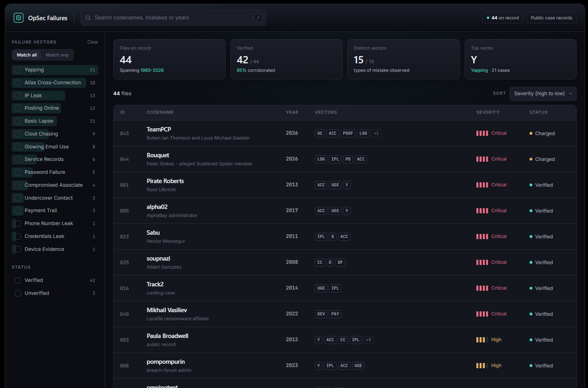Viewport: 588px width, 388px height.
Task: Sort by the Year column header
Action: coord(292,113)
